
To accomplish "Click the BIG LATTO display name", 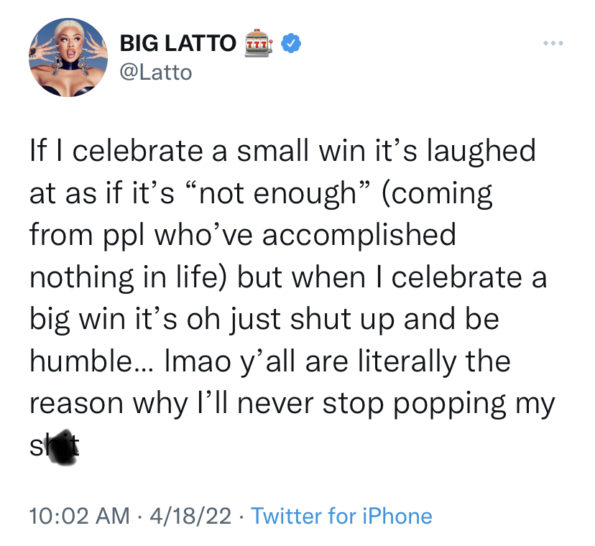I will click(178, 43).
